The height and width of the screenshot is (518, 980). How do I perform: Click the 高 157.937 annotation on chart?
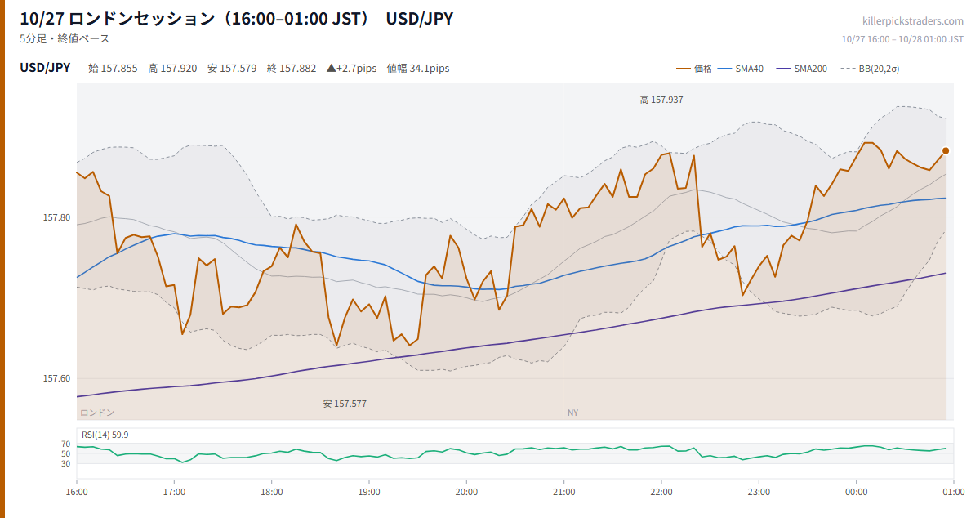(x=661, y=100)
